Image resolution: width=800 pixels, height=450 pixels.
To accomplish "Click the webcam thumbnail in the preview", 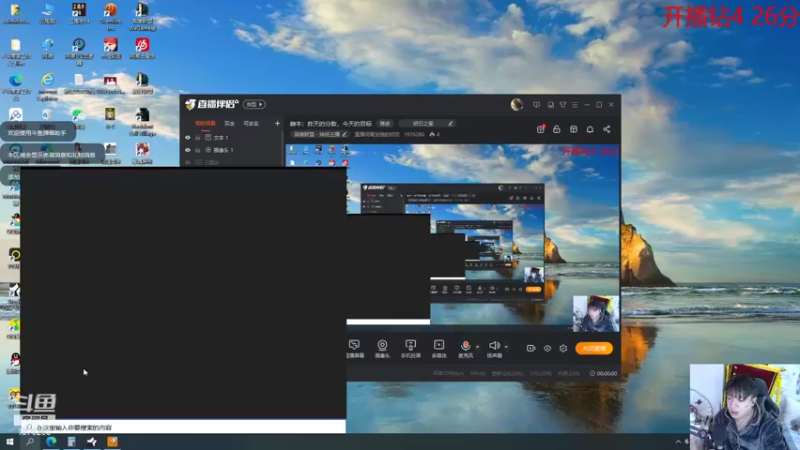I will [596, 314].
